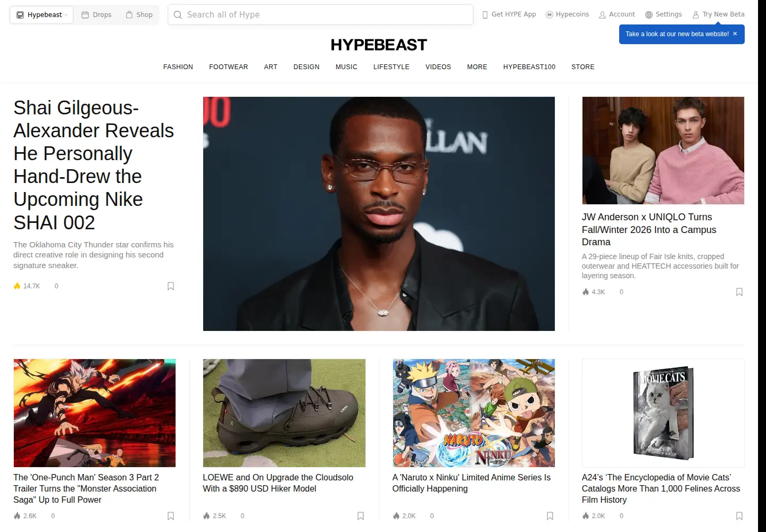Open the Movie Cats book thumbnail
Viewport: 766px width, 532px height.
[663, 413]
